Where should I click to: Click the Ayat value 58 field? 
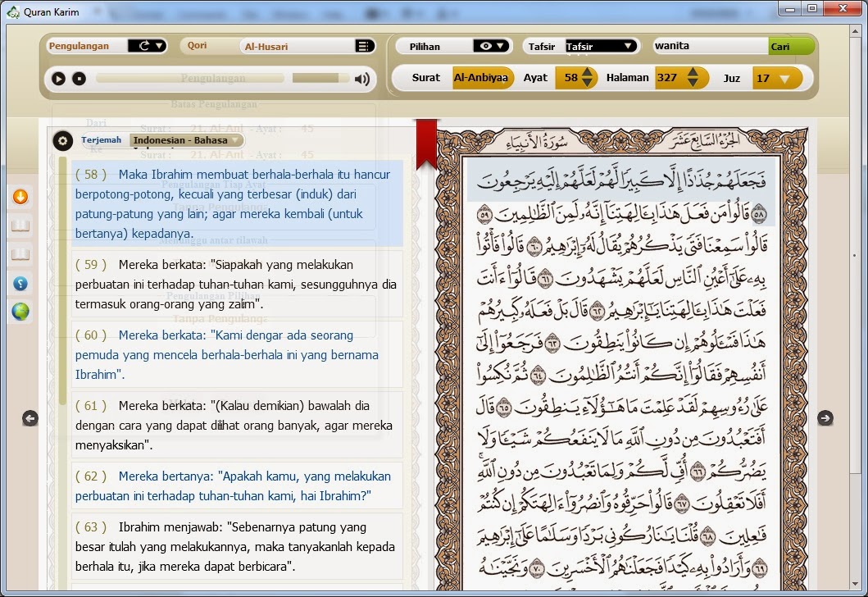[570, 78]
